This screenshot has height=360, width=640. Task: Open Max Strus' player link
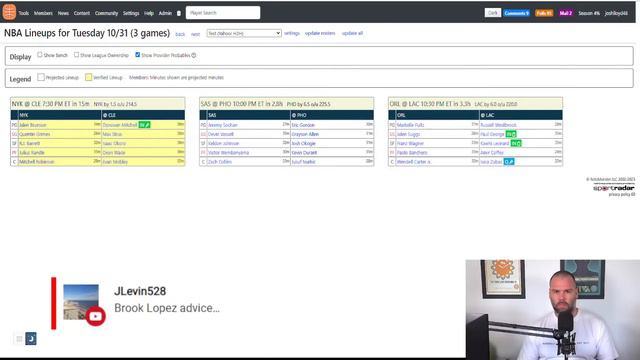(x=112, y=134)
